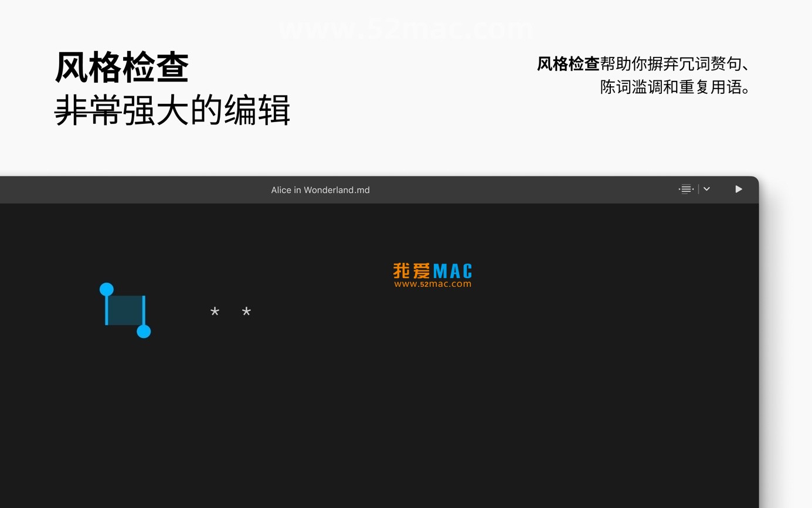Click the bold 风格检查 label in the description
The width and height of the screenshot is (812, 508).
click(566, 65)
